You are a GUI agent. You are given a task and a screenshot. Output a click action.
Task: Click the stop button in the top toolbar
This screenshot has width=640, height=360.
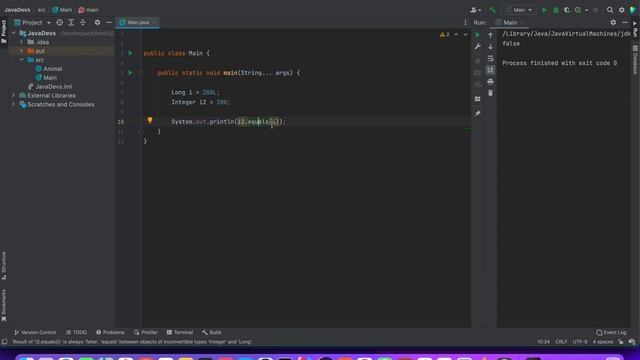click(x=596, y=10)
